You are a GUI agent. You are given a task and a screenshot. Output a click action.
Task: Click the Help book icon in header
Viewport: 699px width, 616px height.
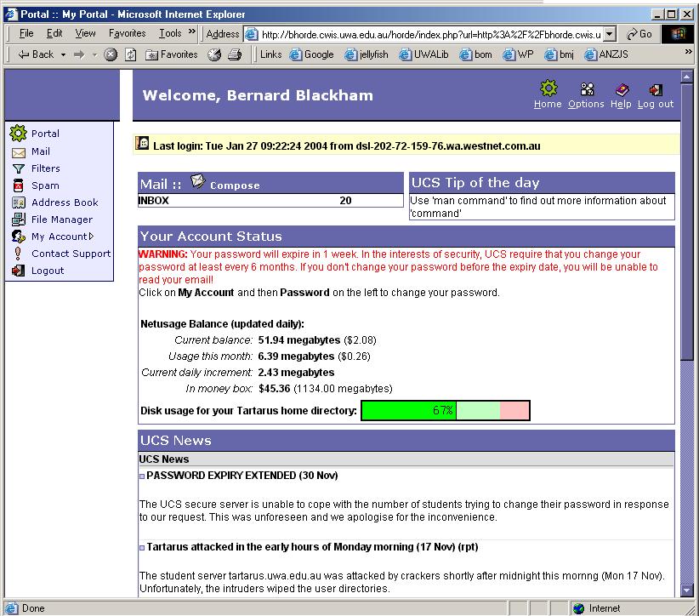click(622, 89)
